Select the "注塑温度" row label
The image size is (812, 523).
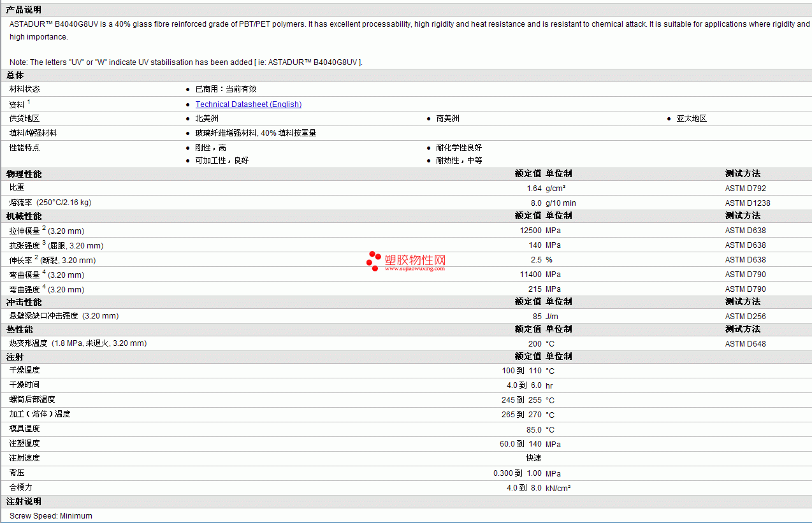(24, 443)
